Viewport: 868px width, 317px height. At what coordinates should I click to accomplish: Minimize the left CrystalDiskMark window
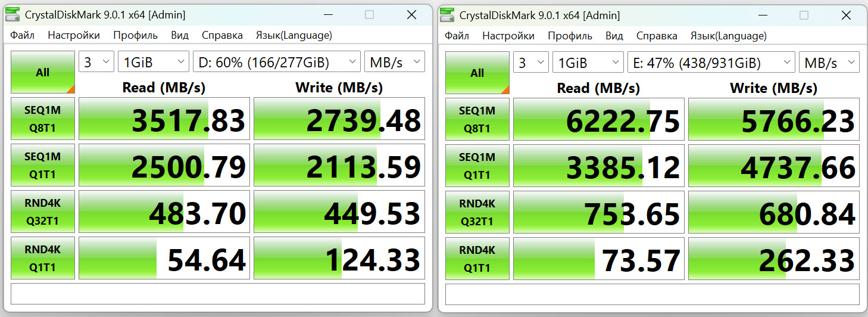[x=328, y=15]
